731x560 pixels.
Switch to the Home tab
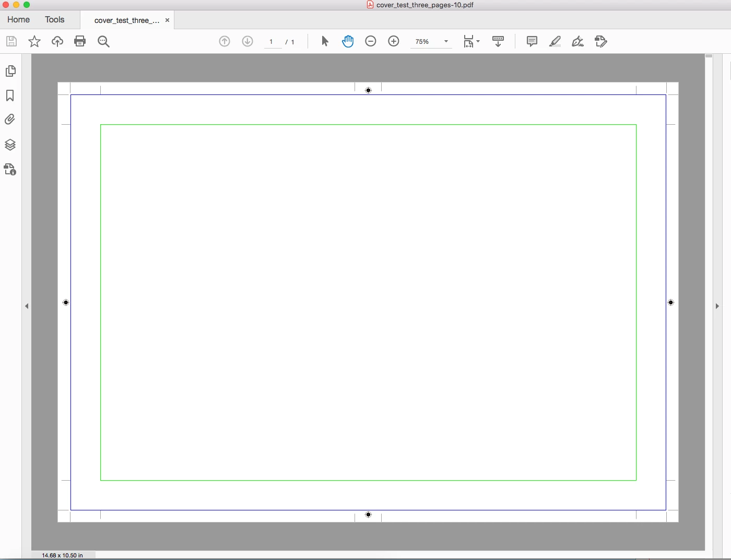19,19
